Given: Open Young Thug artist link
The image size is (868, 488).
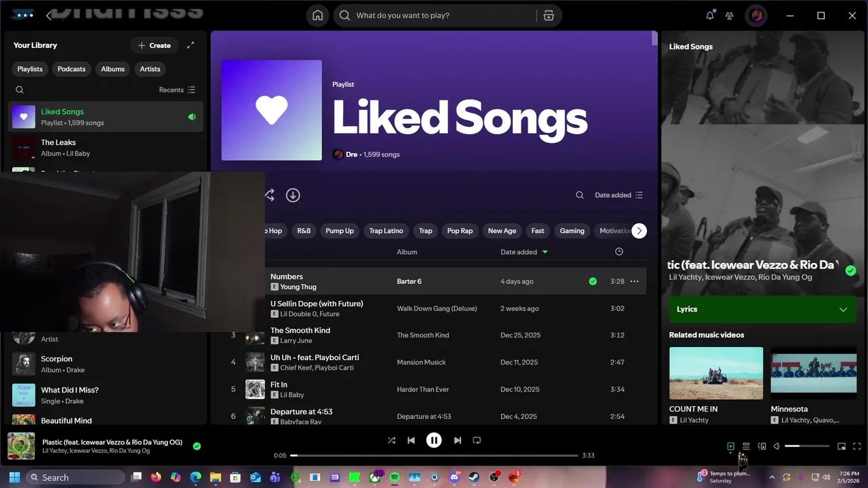Looking at the screenshot, I should (298, 287).
